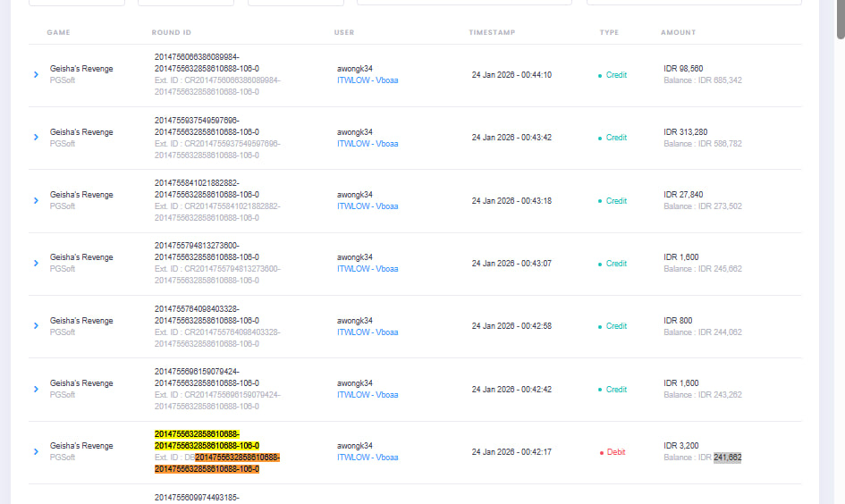This screenshot has width=845, height=504.
Task: Expand the row timestamped 00:42:58
Action: tap(36, 326)
